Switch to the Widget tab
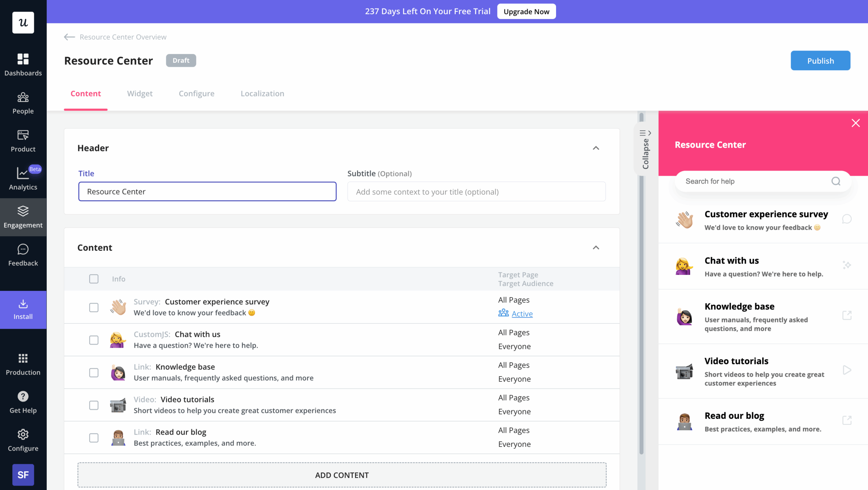 pyautogui.click(x=140, y=94)
